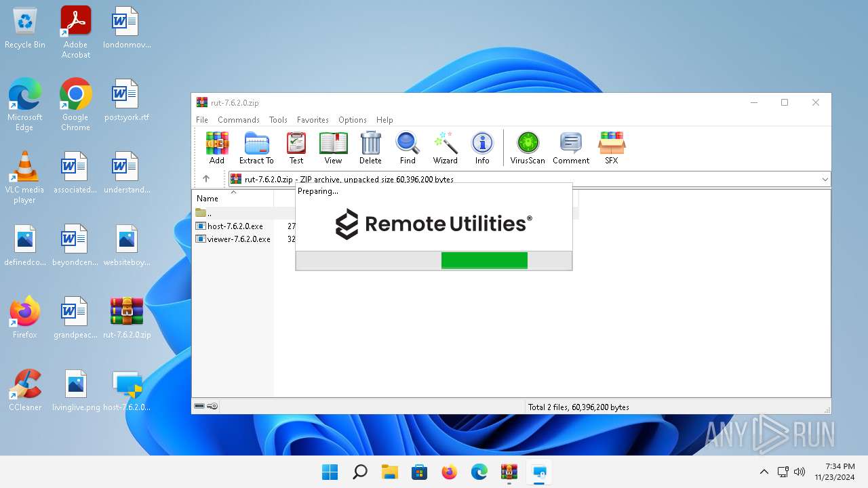Screen dimensions: 868x488
Task: Click the Remote Utilities progress bar
Action: coord(434,260)
